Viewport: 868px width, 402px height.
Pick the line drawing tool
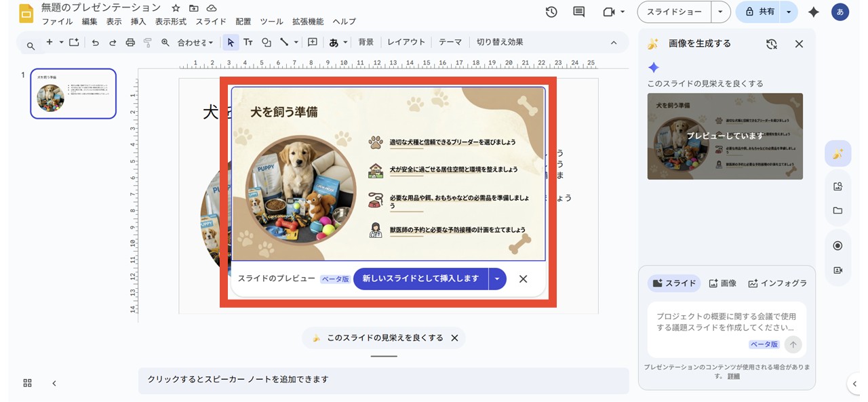point(283,42)
